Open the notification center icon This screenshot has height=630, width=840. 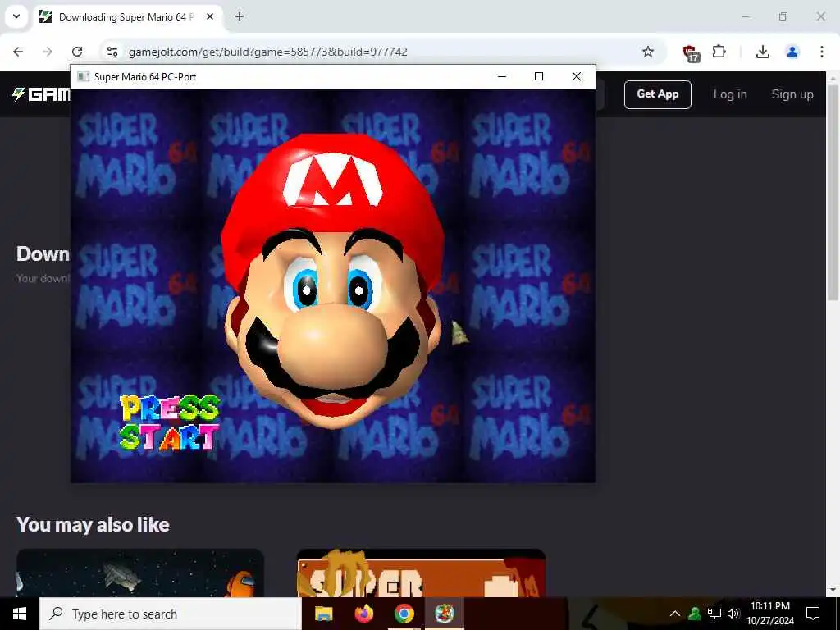pyautogui.click(x=813, y=614)
